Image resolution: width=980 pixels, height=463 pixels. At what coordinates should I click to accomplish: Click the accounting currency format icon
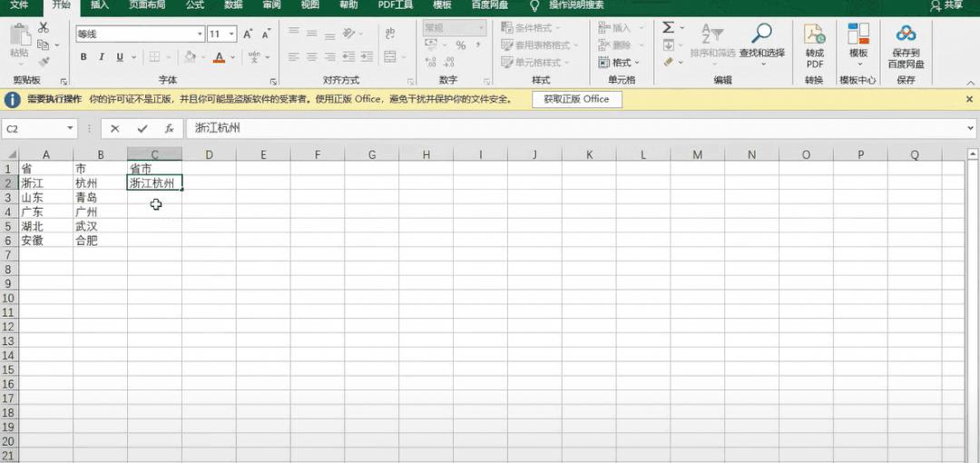point(431,45)
